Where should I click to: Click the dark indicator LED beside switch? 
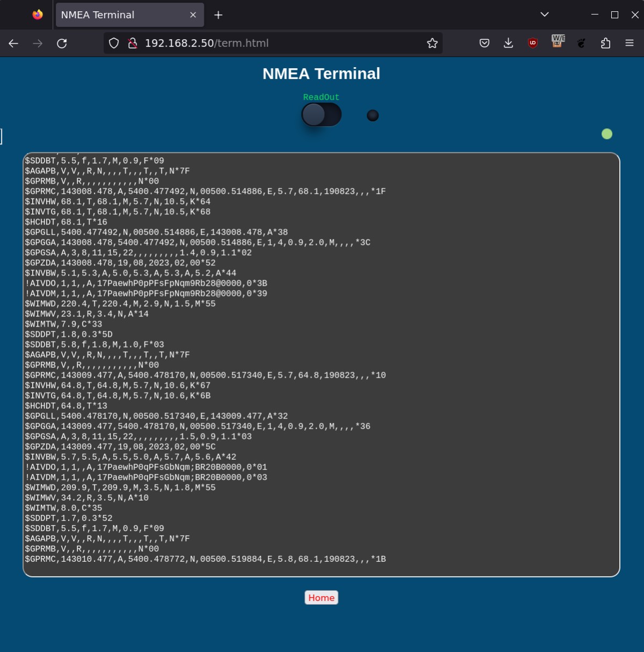pos(372,115)
